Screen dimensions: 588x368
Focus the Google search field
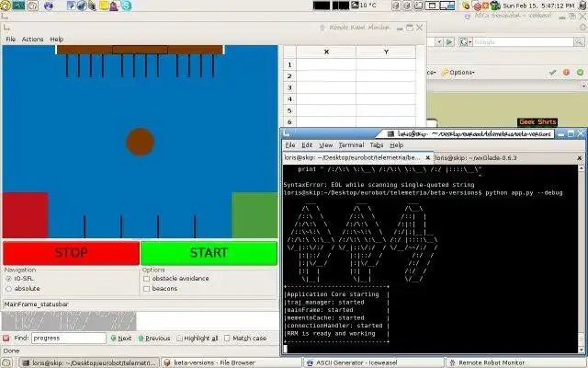(x=523, y=42)
